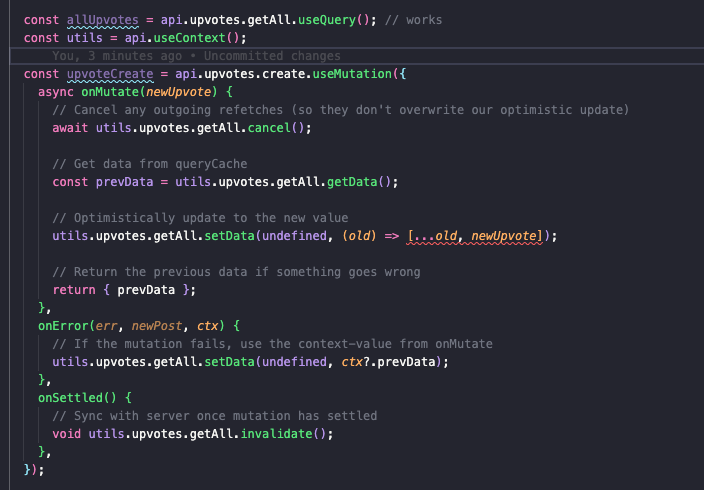Click ctx?.prevData in onError setData call
704x490 pixels.
[x=388, y=362]
